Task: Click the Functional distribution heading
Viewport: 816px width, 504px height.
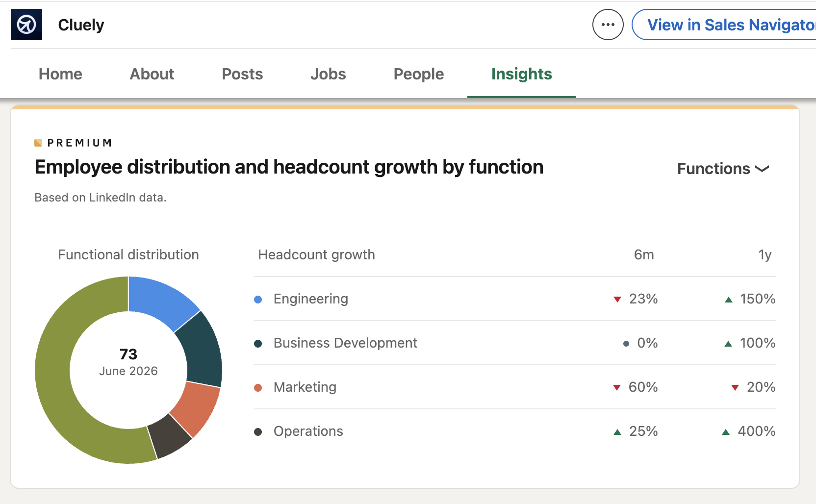Action: [x=128, y=255]
